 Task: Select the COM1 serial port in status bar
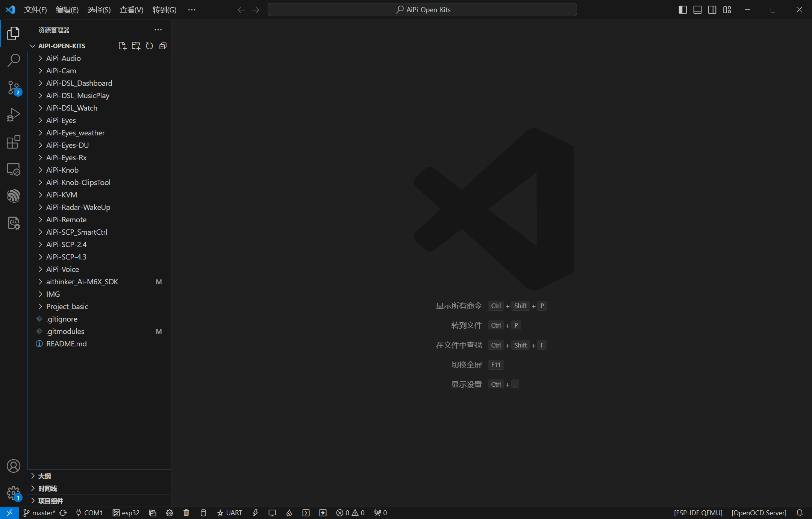pos(89,513)
